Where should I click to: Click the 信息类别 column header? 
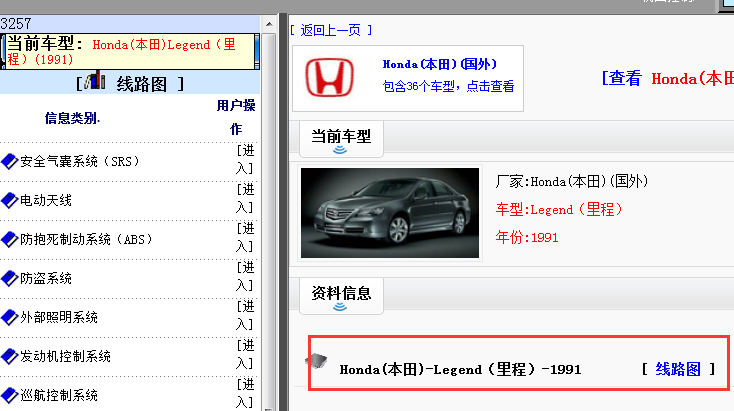(73, 118)
